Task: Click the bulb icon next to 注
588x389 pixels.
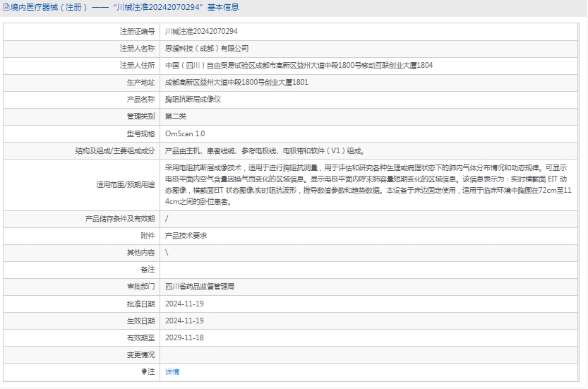Action: [x=144, y=371]
